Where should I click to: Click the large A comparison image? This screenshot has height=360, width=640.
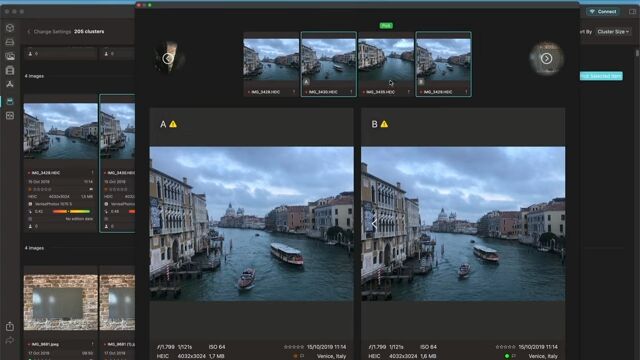(251, 224)
